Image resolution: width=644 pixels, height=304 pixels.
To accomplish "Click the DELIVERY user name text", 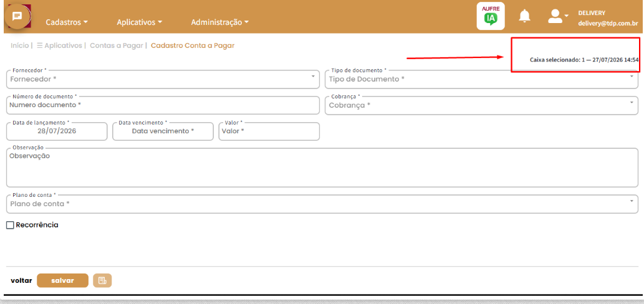I will [592, 12].
